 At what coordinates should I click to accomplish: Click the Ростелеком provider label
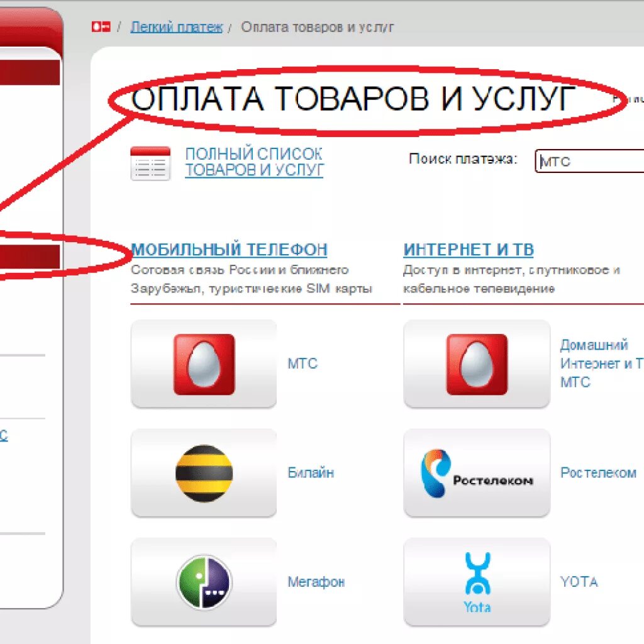(599, 473)
